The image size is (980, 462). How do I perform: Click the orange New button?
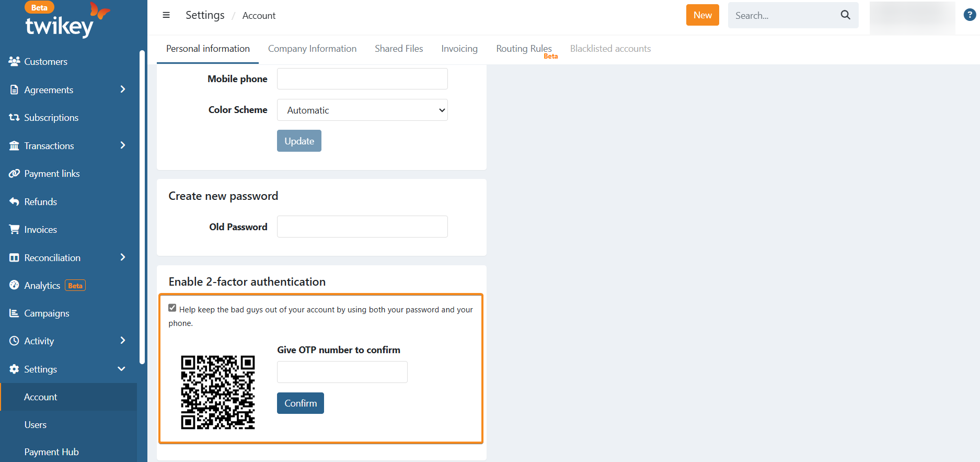point(702,15)
